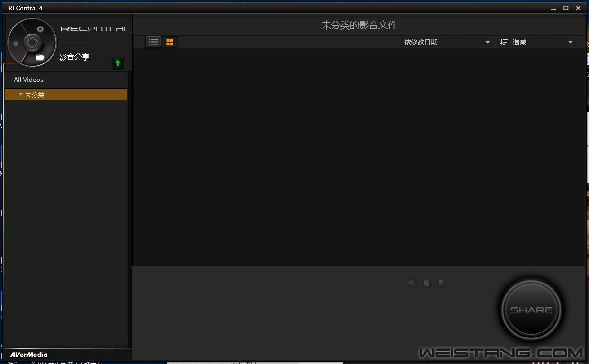
Task: Open the 依修改日期 sort-by dropdown
Action: [x=446, y=42]
